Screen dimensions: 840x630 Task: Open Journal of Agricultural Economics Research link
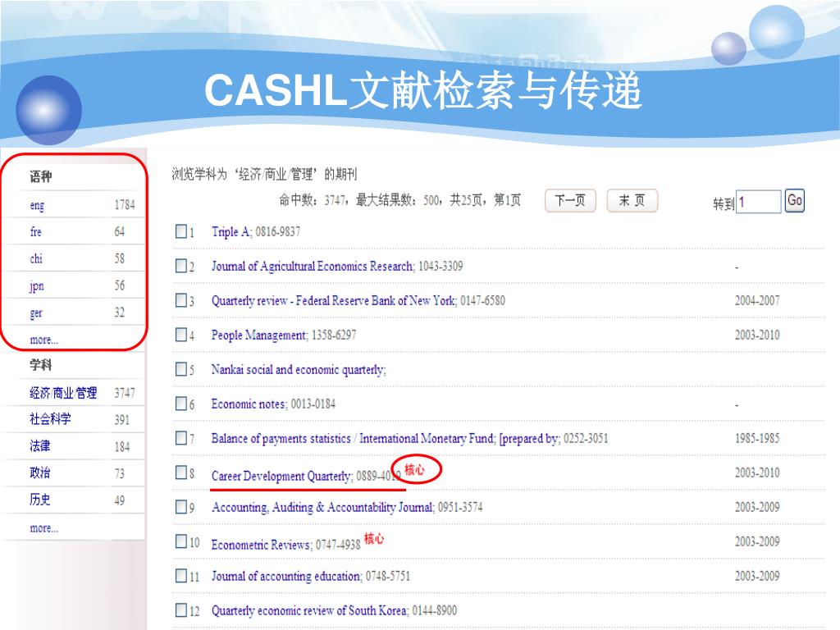pos(313,267)
